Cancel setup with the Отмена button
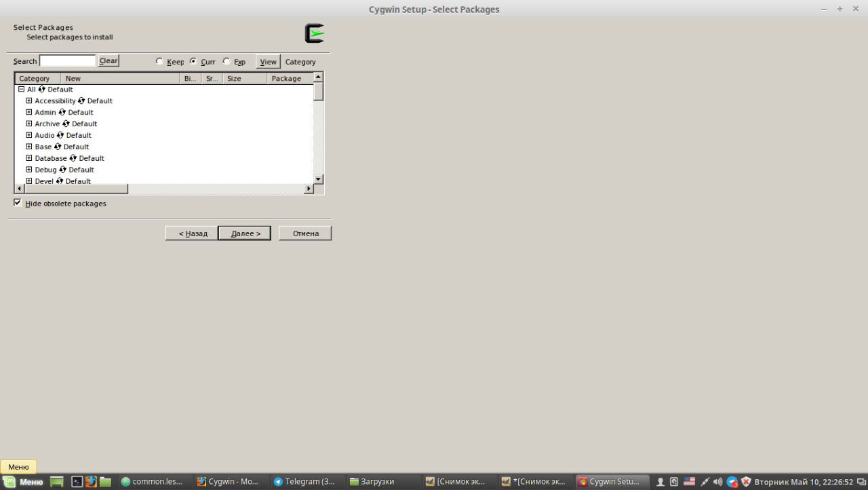The image size is (868, 490). point(305,233)
